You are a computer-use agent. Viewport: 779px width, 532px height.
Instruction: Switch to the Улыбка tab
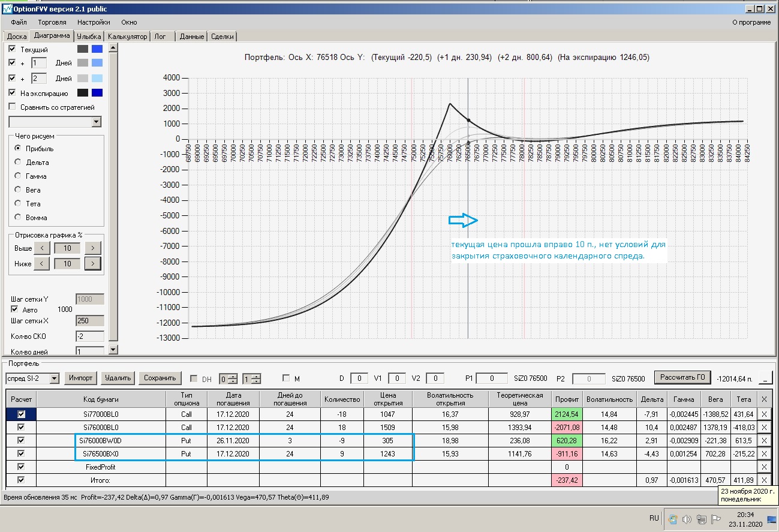[89, 37]
